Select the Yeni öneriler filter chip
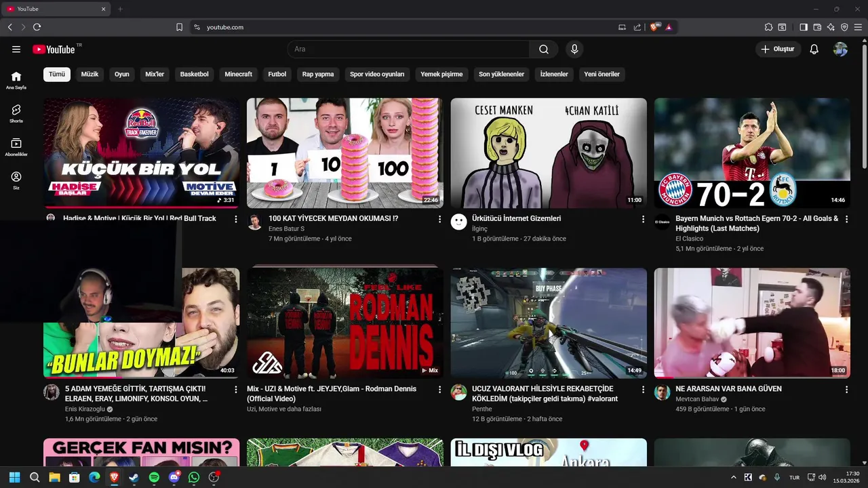This screenshot has width=868, height=488. point(602,74)
